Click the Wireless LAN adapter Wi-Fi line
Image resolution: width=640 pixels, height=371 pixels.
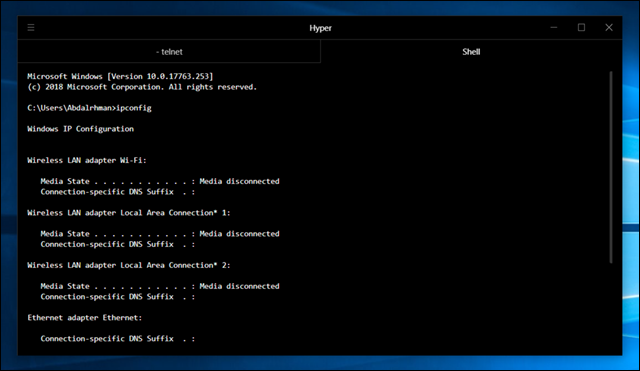coord(87,160)
